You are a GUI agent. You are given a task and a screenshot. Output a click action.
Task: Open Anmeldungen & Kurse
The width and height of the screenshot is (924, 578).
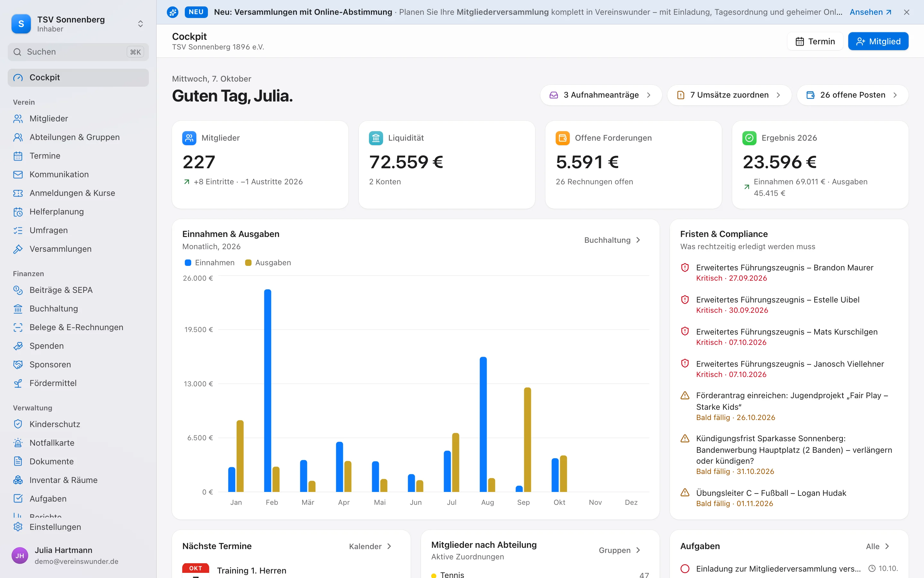(78, 193)
